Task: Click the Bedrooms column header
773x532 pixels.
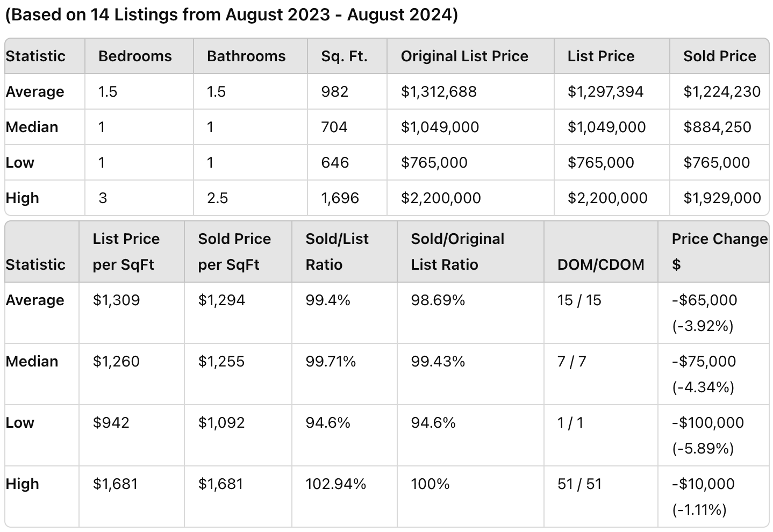Action: pos(135,56)
